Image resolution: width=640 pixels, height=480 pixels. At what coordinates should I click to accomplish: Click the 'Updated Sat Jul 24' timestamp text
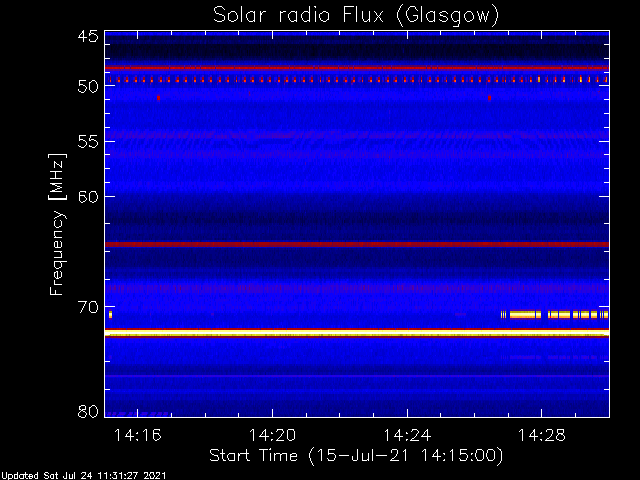pyautogui.click(x=83, y=476)
